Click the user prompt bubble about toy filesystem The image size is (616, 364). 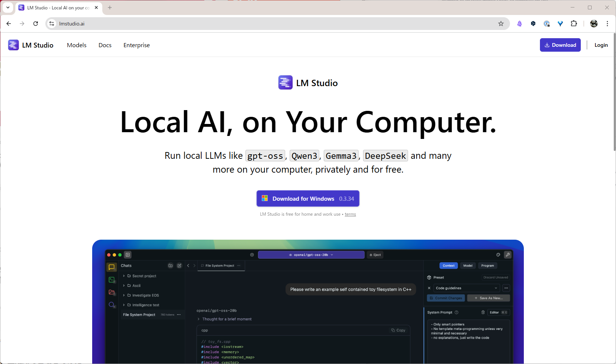[351, 289]
